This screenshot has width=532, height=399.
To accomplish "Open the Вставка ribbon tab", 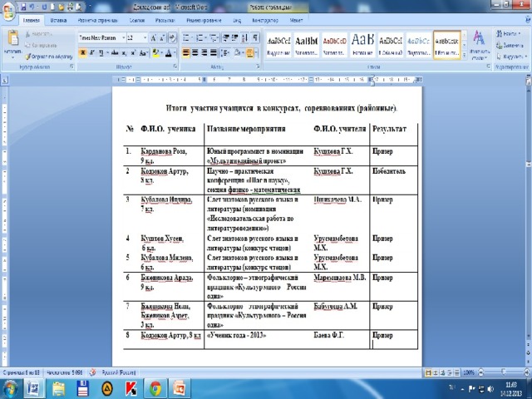I will 58,20.
